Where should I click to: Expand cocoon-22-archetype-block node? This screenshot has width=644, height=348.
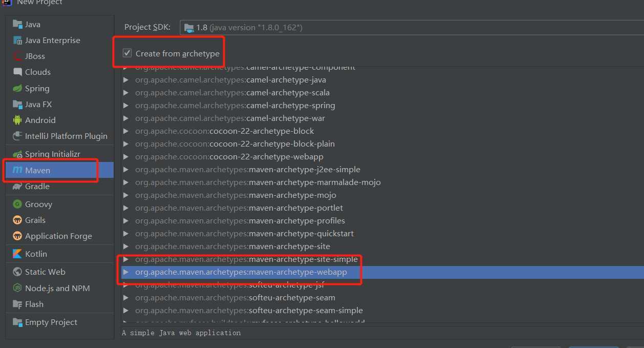point(126,131)
